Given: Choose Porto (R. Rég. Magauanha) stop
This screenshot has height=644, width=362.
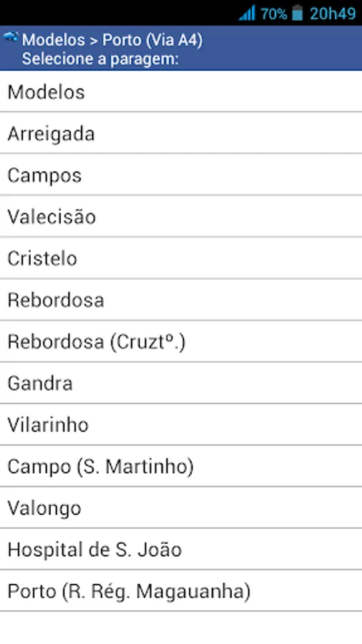Looking at the screenshot, I should coord(181,590).
